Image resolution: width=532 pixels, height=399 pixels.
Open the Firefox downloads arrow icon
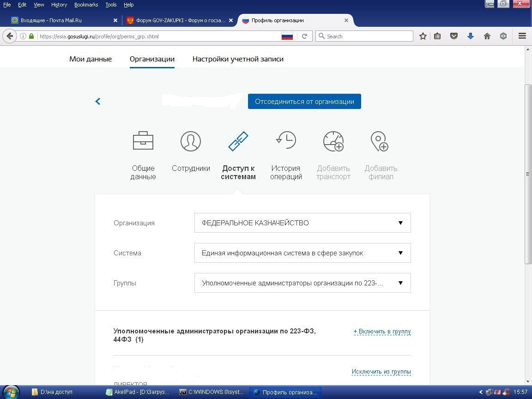pyautogui.click(x=470, y=36)
